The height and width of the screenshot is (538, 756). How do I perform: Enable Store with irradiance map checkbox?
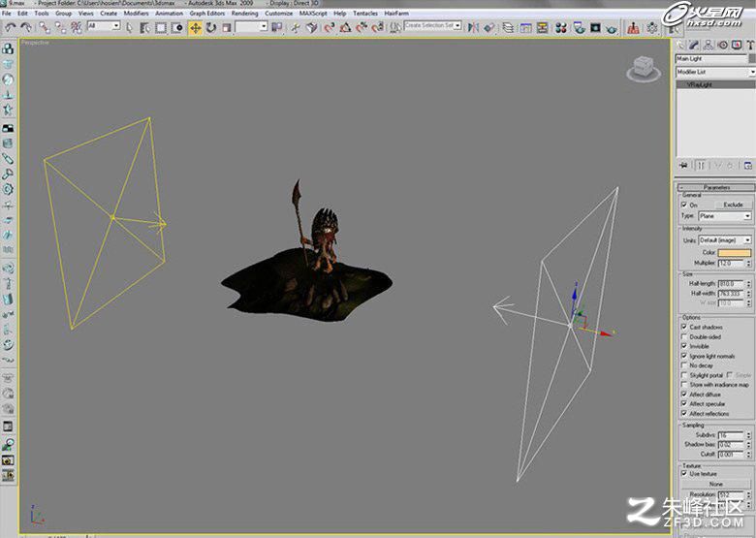point(683,385)
